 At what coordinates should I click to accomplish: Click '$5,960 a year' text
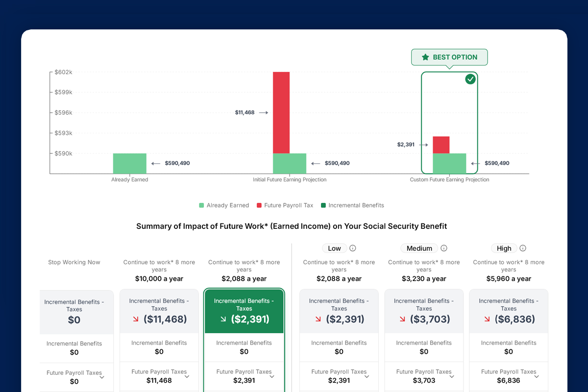(x=509, y=279)
